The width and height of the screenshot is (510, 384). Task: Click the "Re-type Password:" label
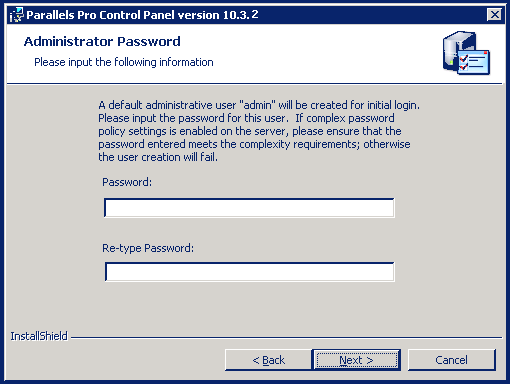(148, 248)
